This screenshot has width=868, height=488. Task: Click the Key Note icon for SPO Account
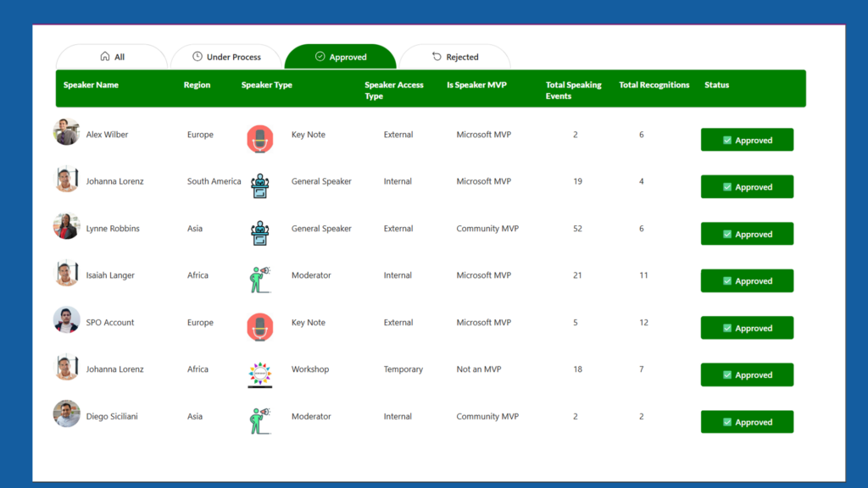(x=260, y=327)
